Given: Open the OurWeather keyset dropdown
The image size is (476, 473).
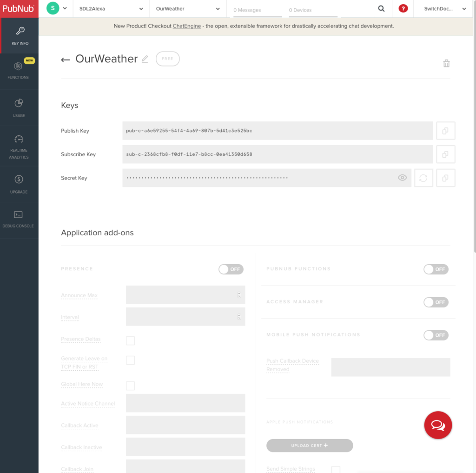Looking at the screenshot, I should click(x=188, y=9).
